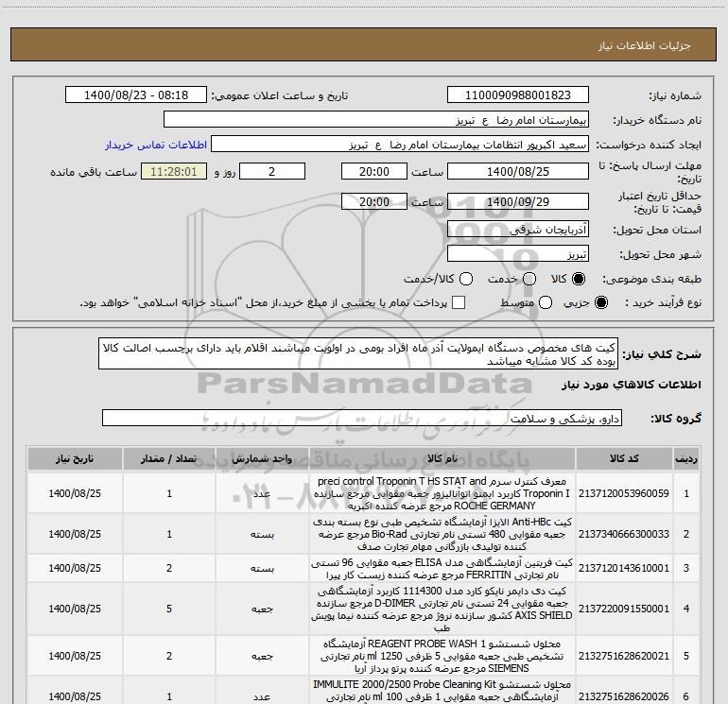Click the remaining days field showing 2

click(x=272, y=171)
